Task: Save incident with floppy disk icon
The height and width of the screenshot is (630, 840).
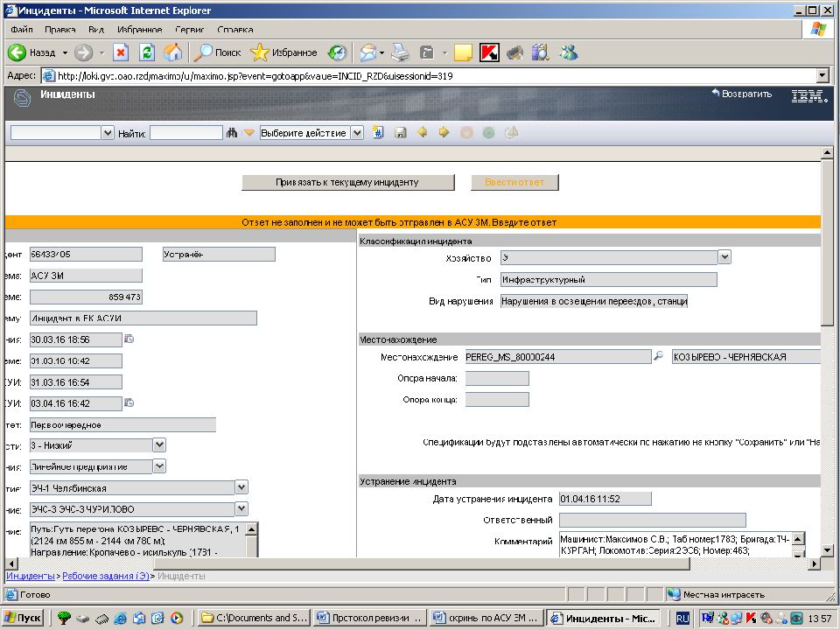Action: tap(400, 132)
